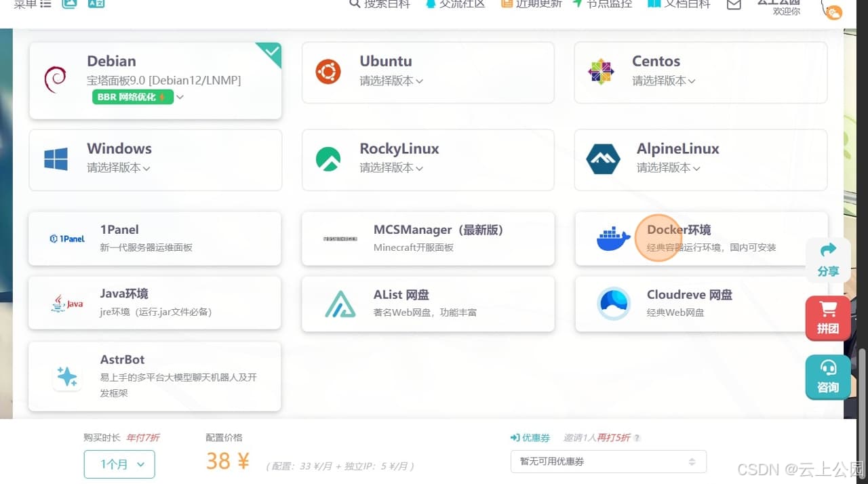Select the AstrBot card

[155, 376]
